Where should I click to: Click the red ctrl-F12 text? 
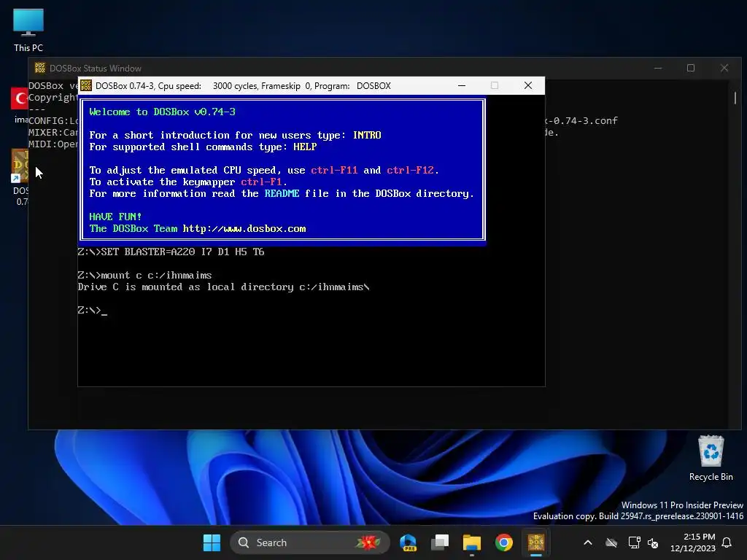pyautogui.click(x=410, y=170)
